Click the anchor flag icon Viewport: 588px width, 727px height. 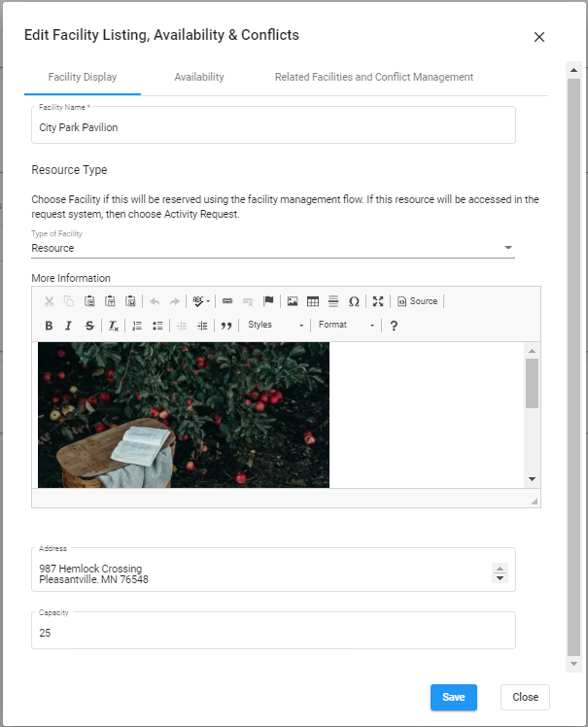(269, 301)
